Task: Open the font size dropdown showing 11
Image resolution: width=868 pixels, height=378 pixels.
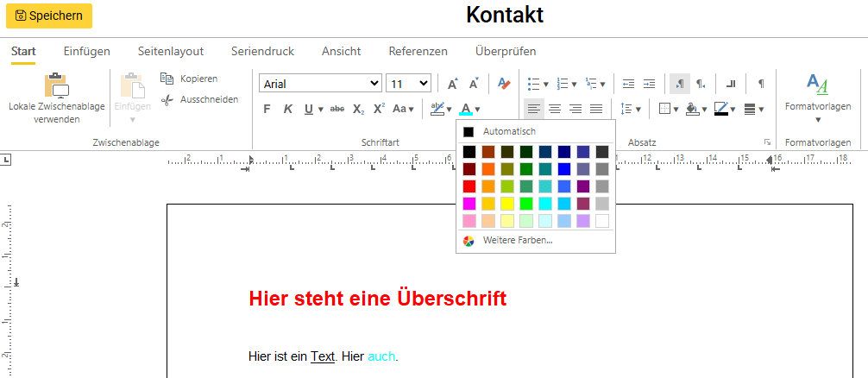Action: pyautogui.click(x=408, y=84)
